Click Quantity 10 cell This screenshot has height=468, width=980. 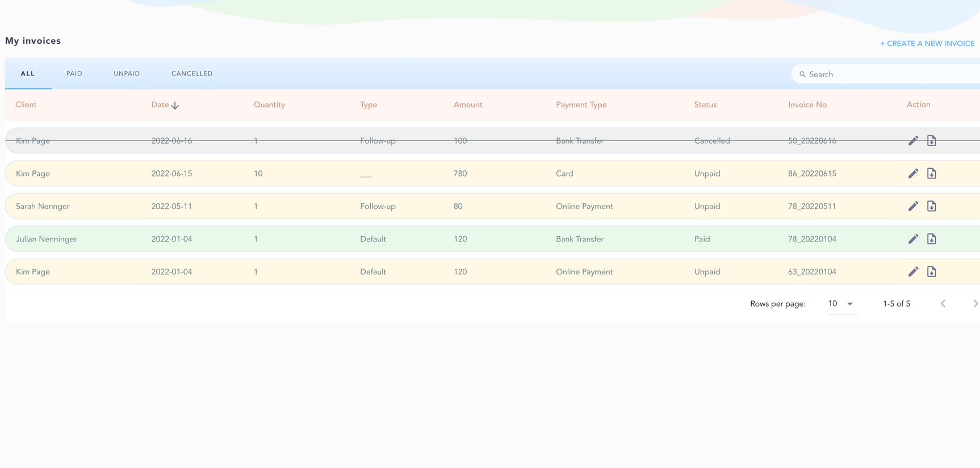tap(258, 174)
